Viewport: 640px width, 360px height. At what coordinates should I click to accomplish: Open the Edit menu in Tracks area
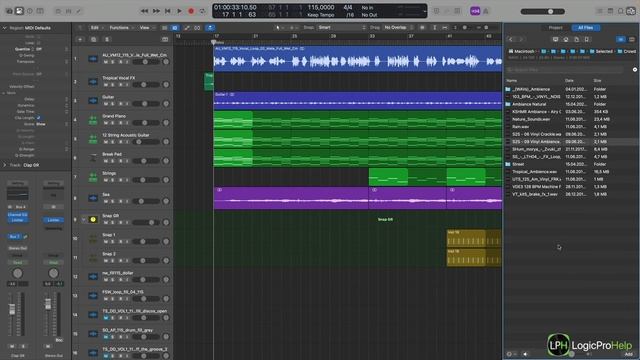coord(97,28)
